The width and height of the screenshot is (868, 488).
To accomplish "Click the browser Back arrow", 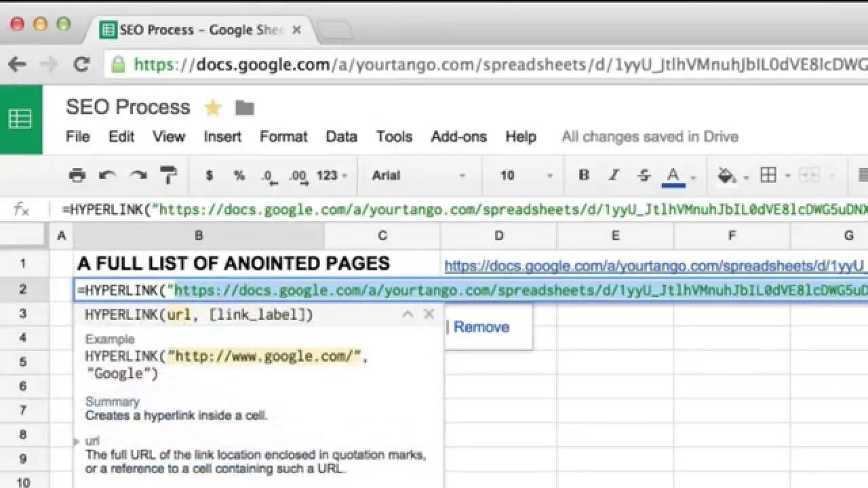I will 17,64.
